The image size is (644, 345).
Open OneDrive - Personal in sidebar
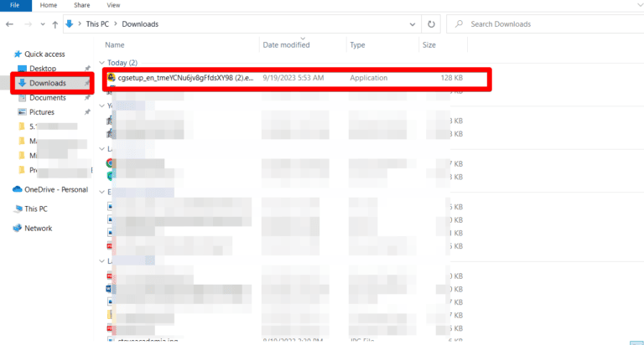pyautogui.click(x=56, y=189)
